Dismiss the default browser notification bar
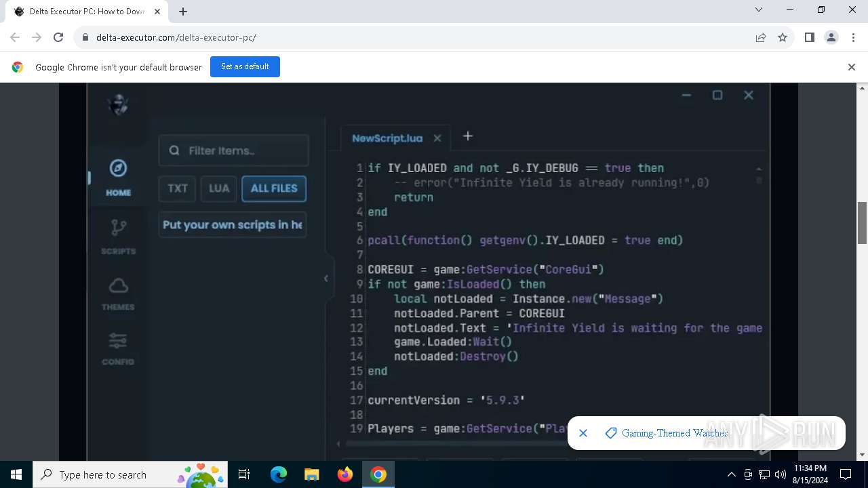Screen dimensions: 868x488 click(852, 67)
